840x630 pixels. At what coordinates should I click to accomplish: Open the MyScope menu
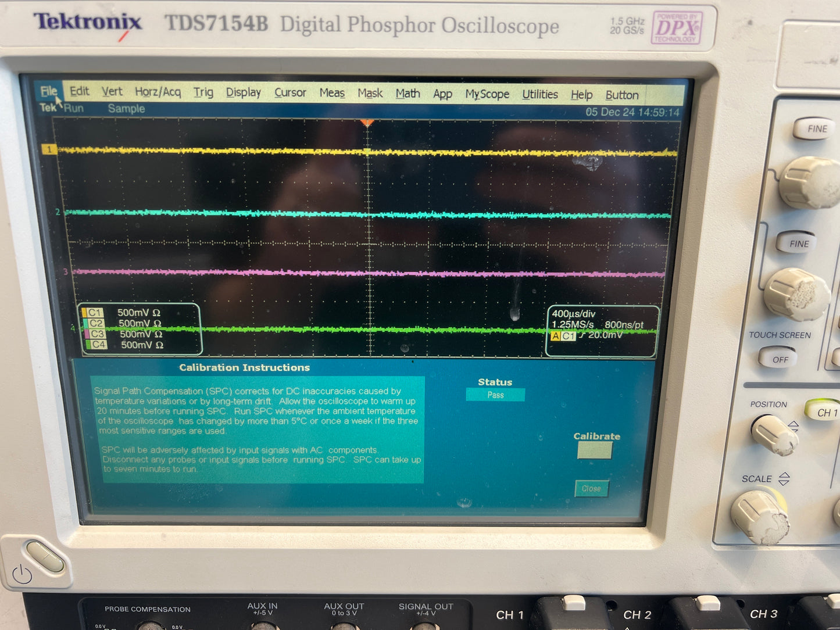point(487,94)
